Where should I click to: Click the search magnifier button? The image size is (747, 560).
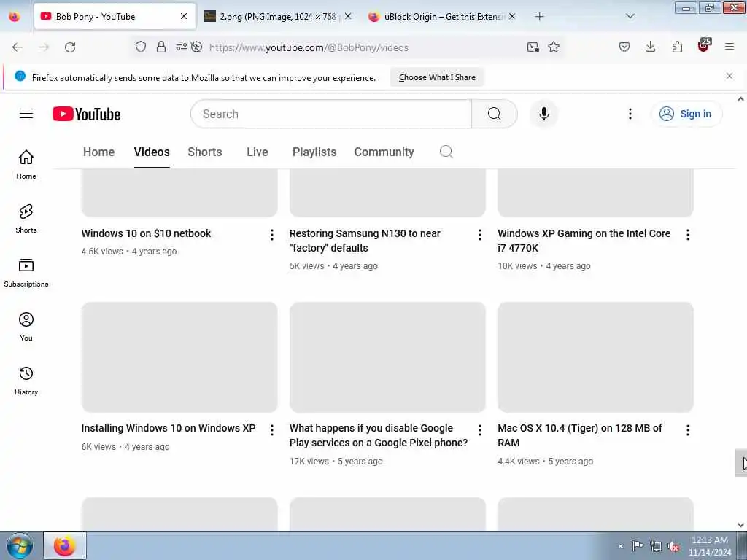(x=495, y=114)
